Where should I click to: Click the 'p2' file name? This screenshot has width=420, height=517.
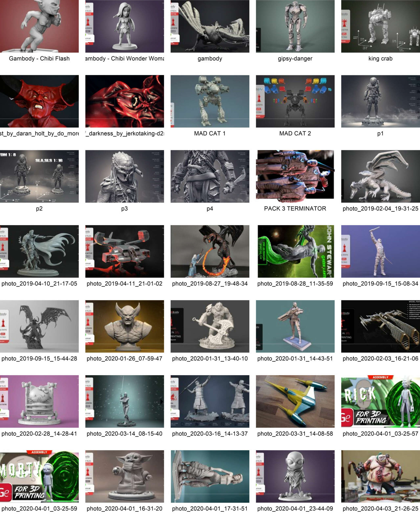tap(39, 209)
